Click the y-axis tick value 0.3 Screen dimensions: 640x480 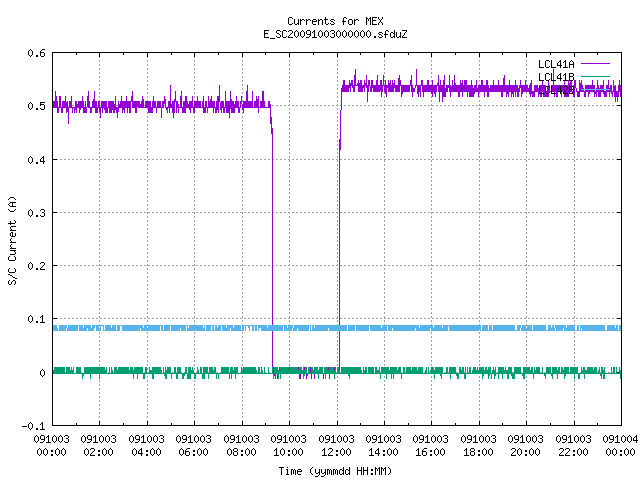coord(36,213)
